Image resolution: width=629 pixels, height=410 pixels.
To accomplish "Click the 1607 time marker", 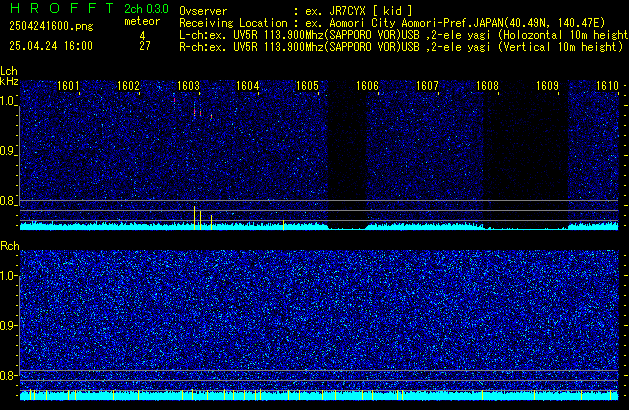I will click(427, 86).
